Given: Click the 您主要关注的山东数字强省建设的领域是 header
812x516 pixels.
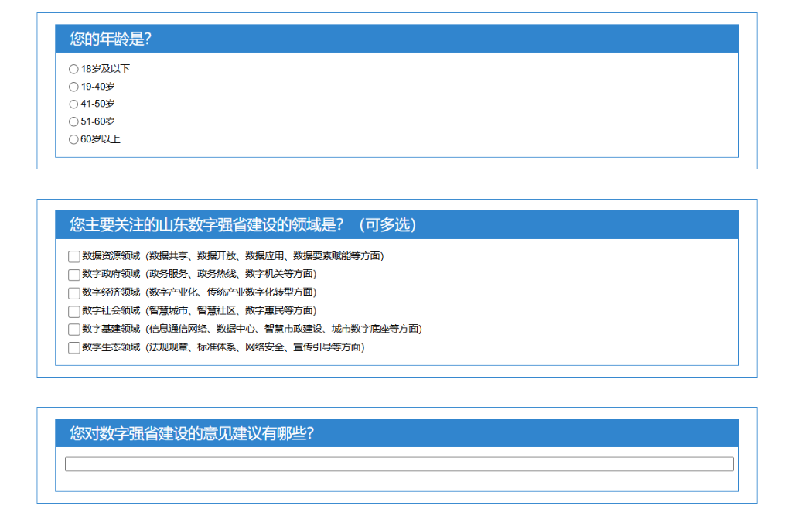Looking at the screenshot, I should pyautogui.click(x=243, y=225).
